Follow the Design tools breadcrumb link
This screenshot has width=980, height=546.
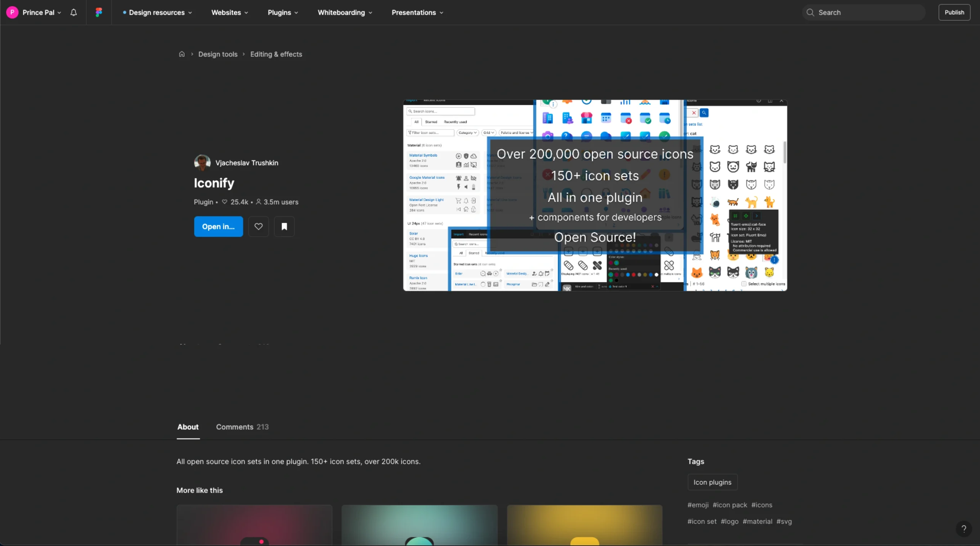[218, 54]
